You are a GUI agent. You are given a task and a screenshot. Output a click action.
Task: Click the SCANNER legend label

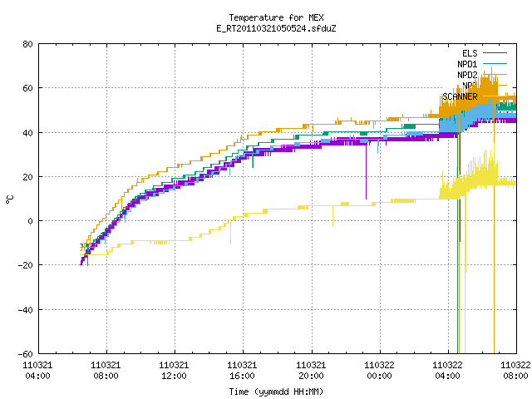[460, 96]
